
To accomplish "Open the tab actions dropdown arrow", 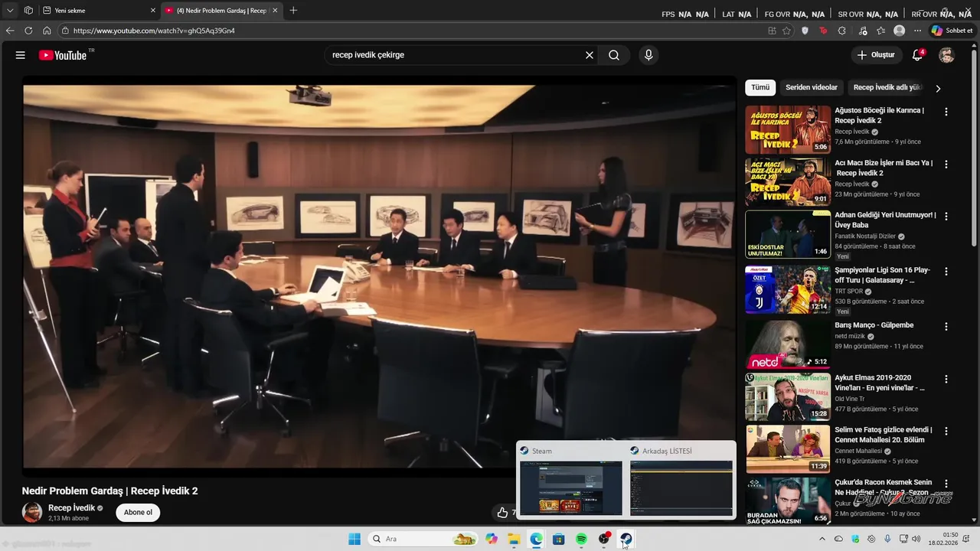I will (x=10, y=11).
